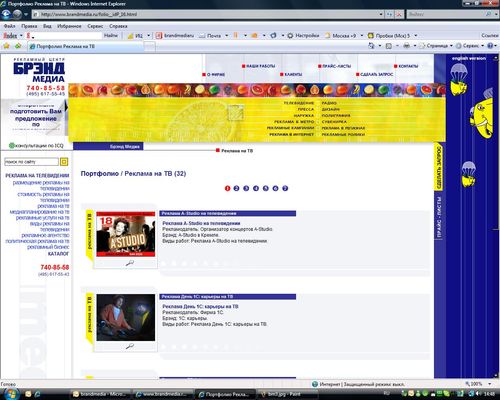The image size is (500, 400).
Task: Click the Москва weather item in Yandex bar
Action: pyautogui.click(x=341, y=36)
